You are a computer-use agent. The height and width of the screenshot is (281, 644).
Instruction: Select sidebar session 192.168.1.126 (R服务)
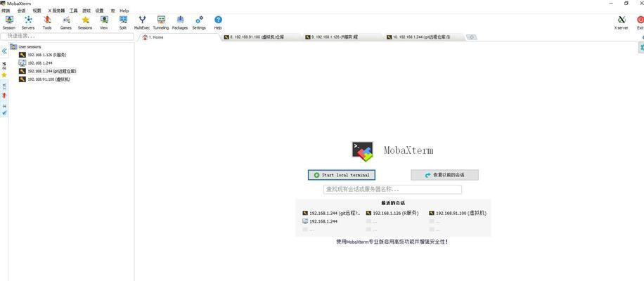pyautogui.click(x=43, y=55)
